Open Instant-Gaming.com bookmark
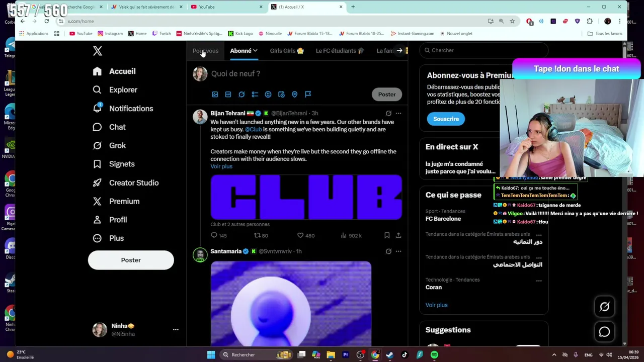The width and height of the screenshot is (644, 362). pyautogui.click(x=412, y=34)
